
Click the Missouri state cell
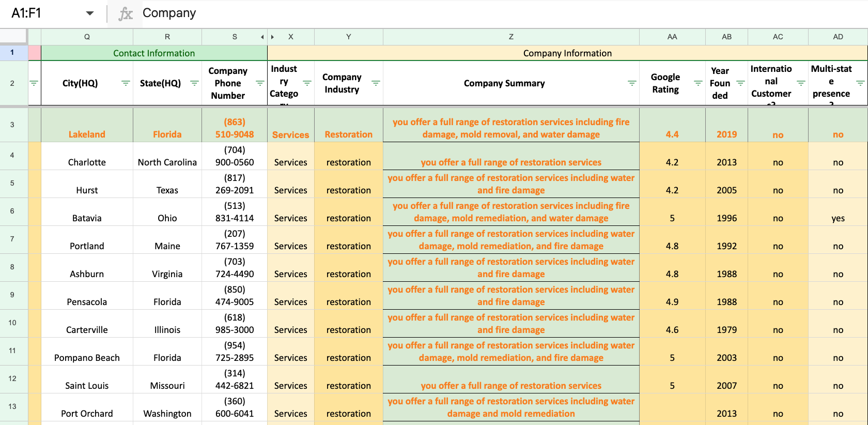(x=167, y=380)
